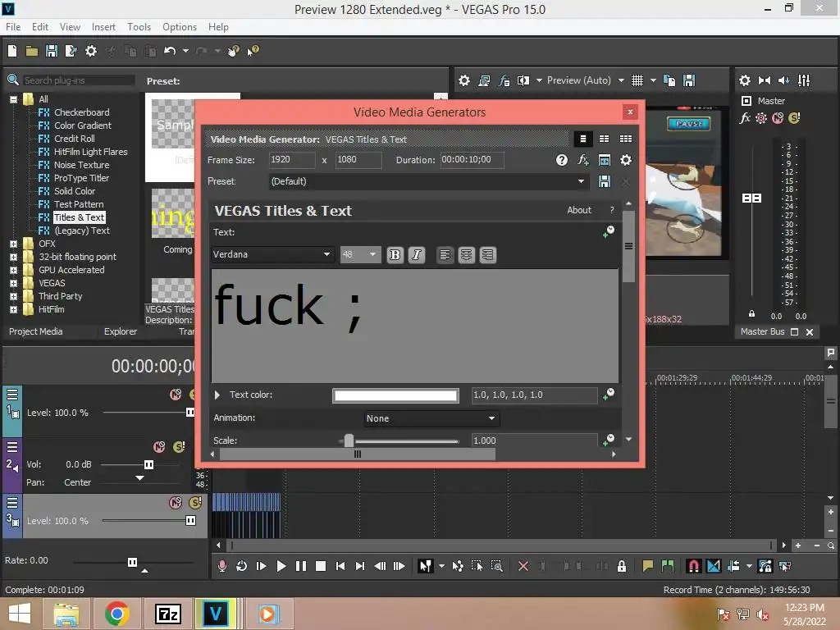Click the Master volume fader
This screenshot has height=630, width=840.
point(751,199)
